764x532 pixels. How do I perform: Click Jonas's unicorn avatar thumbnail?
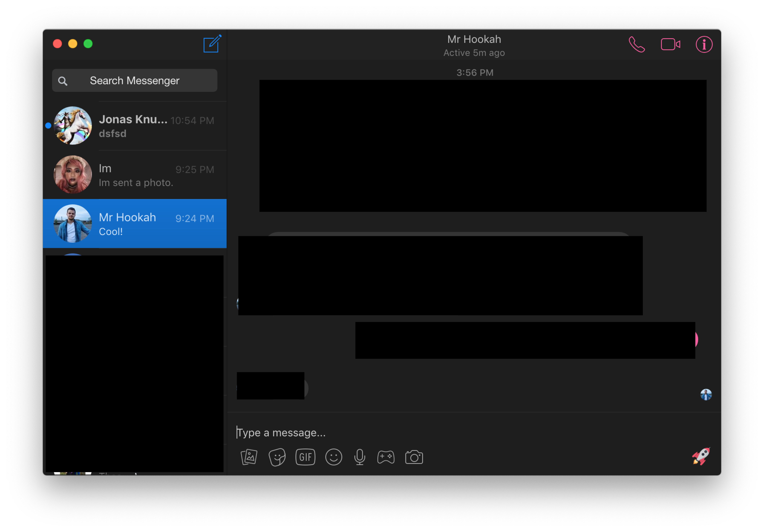click(x=73, y=126)
